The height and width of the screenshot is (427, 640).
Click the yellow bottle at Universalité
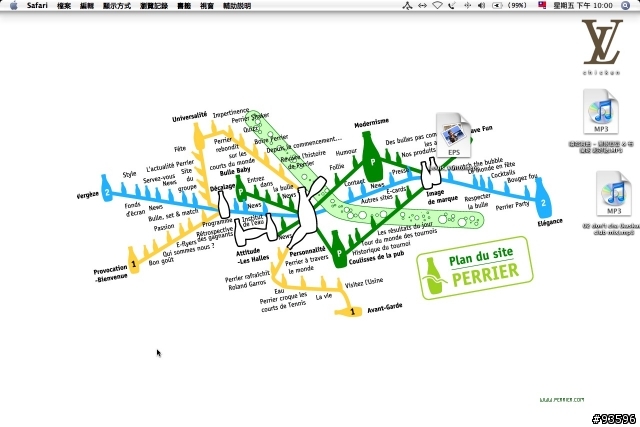198,138
